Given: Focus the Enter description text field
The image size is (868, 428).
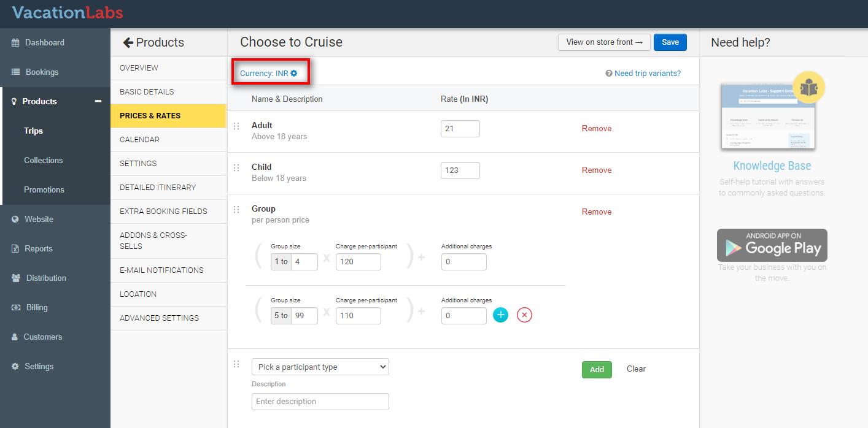Looking at the screenshot, I should pos(320,402).
